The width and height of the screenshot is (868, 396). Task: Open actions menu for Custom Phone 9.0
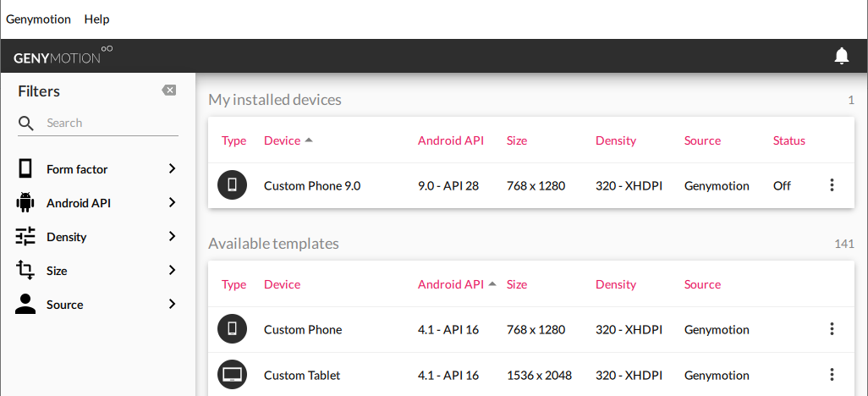click(832, 185)
